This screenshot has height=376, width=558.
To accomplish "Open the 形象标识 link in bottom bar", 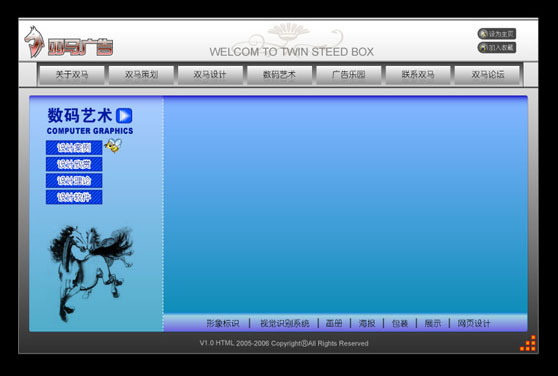I will (x=223, y=323).
